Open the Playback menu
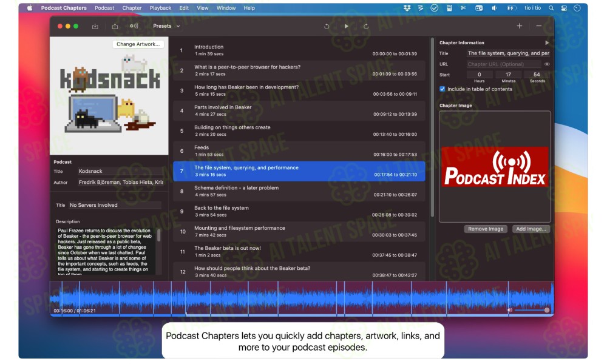 pos(160,8)
